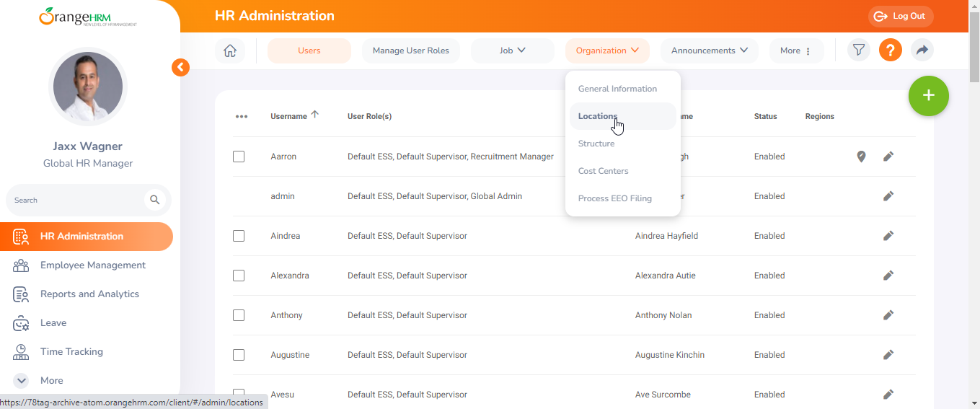This screenshot has width=980, height=409.
Task: Collapse the Organization dropdown
Action: tap(607, 50)
